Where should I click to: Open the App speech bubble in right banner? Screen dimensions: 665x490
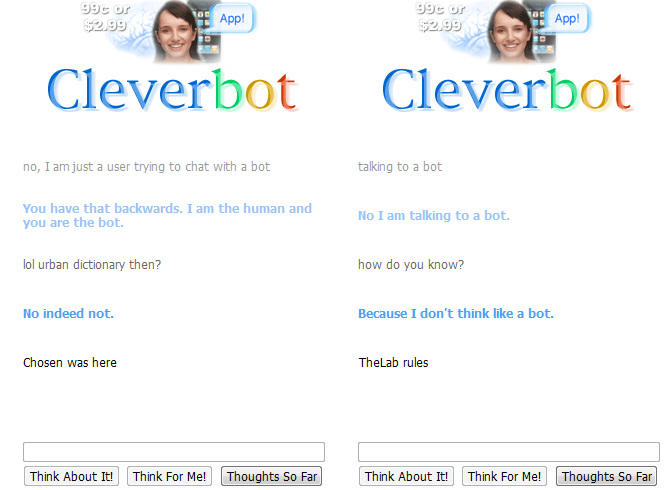(x=567, y=19)
